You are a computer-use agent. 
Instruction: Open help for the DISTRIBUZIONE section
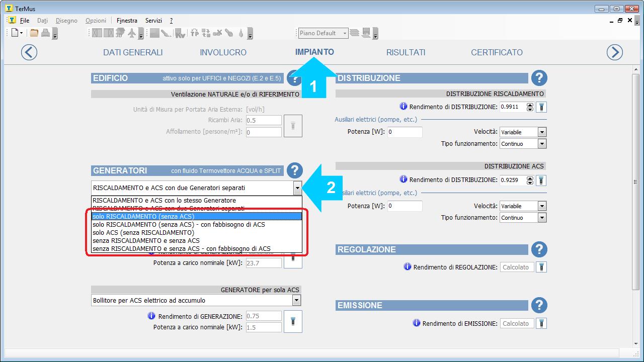click(539, 78)
